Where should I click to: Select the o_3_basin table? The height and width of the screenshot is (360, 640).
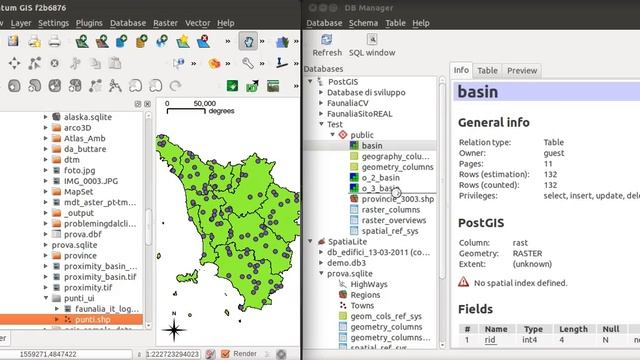pyautogui.click(x=380, y=188)
